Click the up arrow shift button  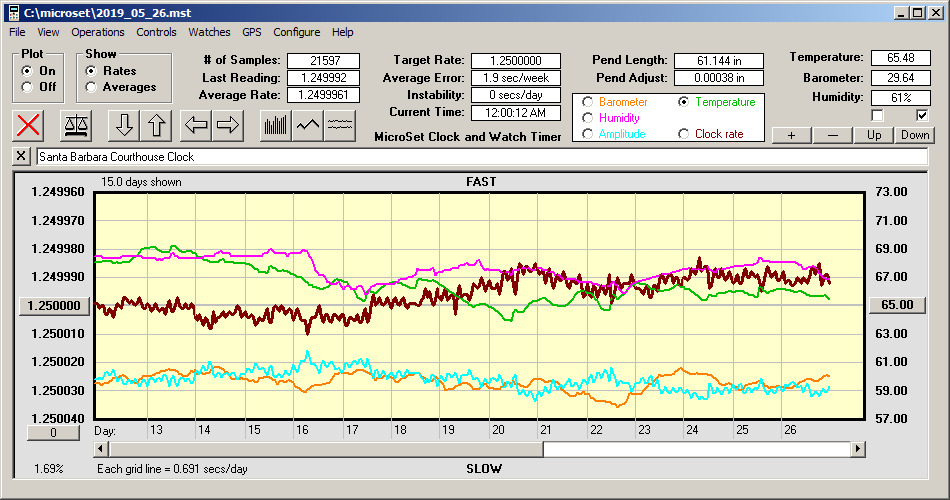(x=156, y=125)
